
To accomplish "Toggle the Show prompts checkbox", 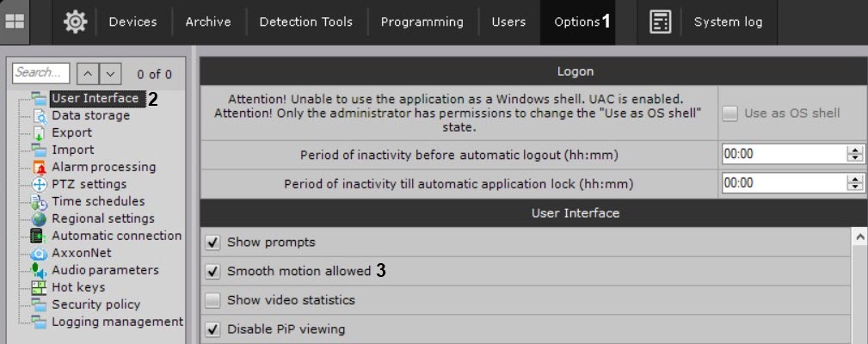I will tap(213, 243).
